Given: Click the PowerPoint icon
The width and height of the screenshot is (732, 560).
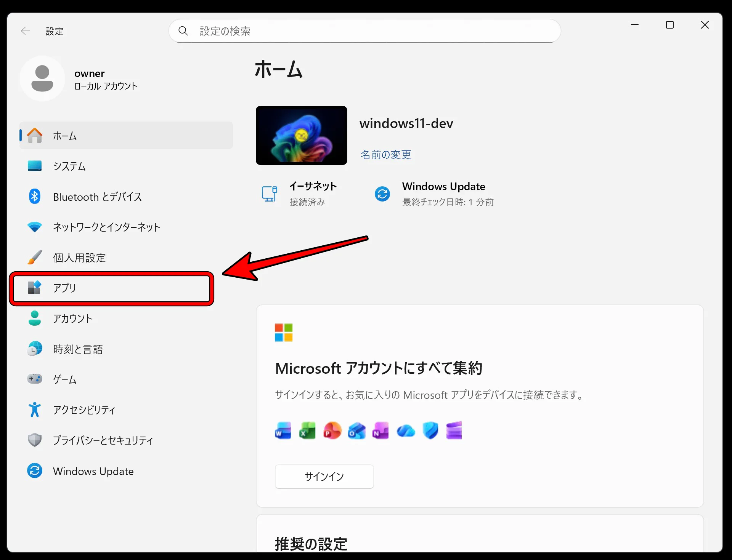Looking at the screenshot, I should point(332,430).
